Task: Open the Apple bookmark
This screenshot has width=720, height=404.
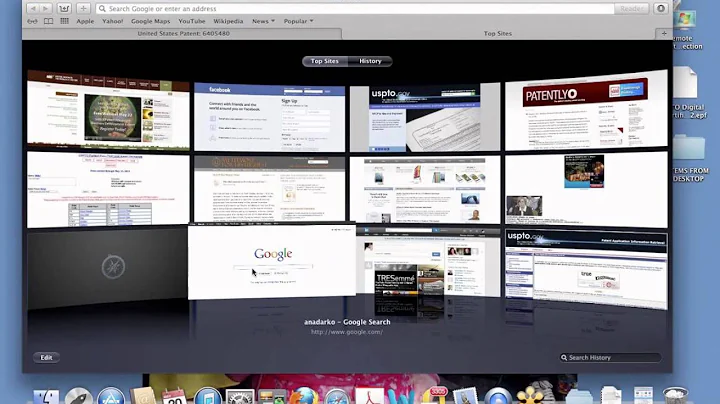Action: coord(85,21)
